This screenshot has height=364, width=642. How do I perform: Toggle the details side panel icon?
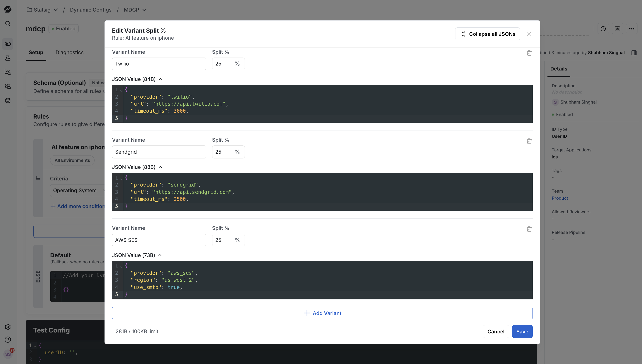(x=634, y=53)
